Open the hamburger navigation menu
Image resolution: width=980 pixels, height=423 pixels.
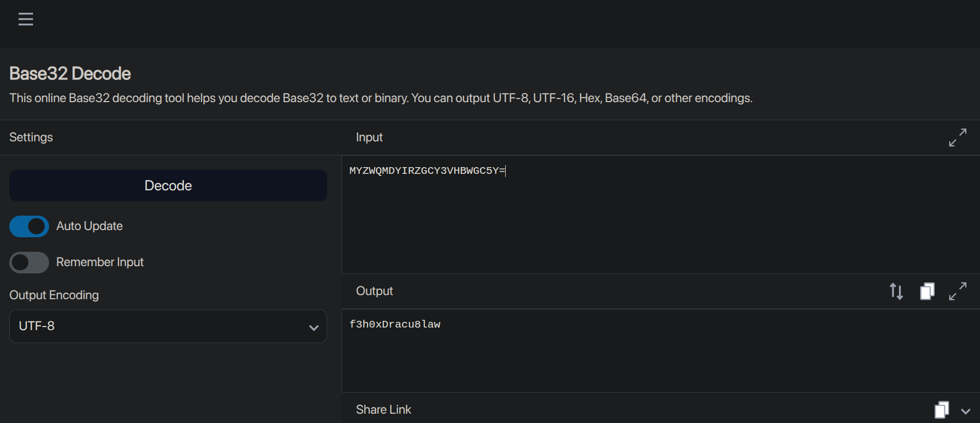26,19
